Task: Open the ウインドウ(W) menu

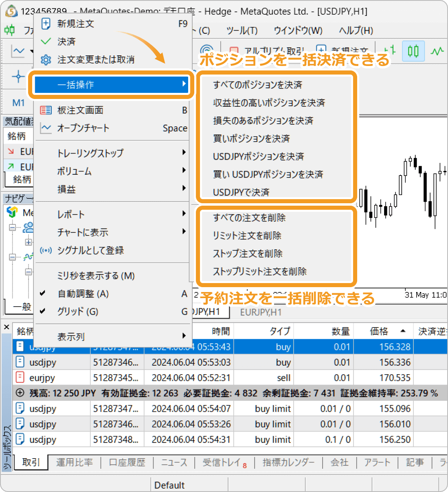Action: (x=298, y=31)
